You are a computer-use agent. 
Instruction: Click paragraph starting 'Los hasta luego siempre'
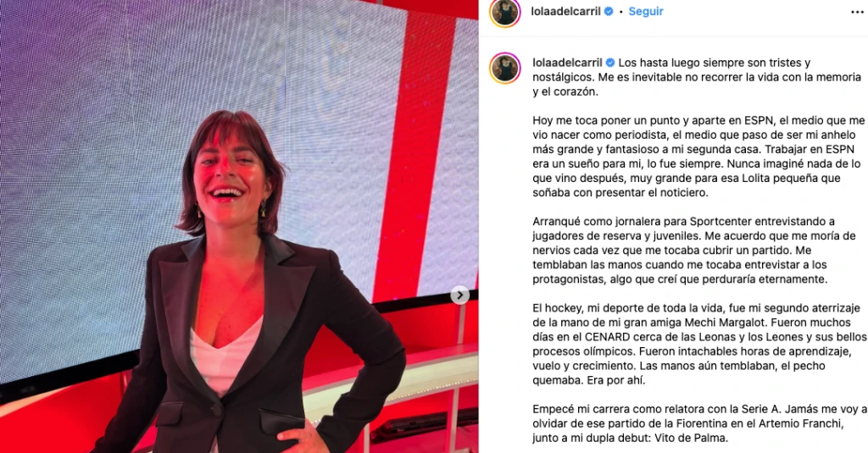tap(697, 77)
